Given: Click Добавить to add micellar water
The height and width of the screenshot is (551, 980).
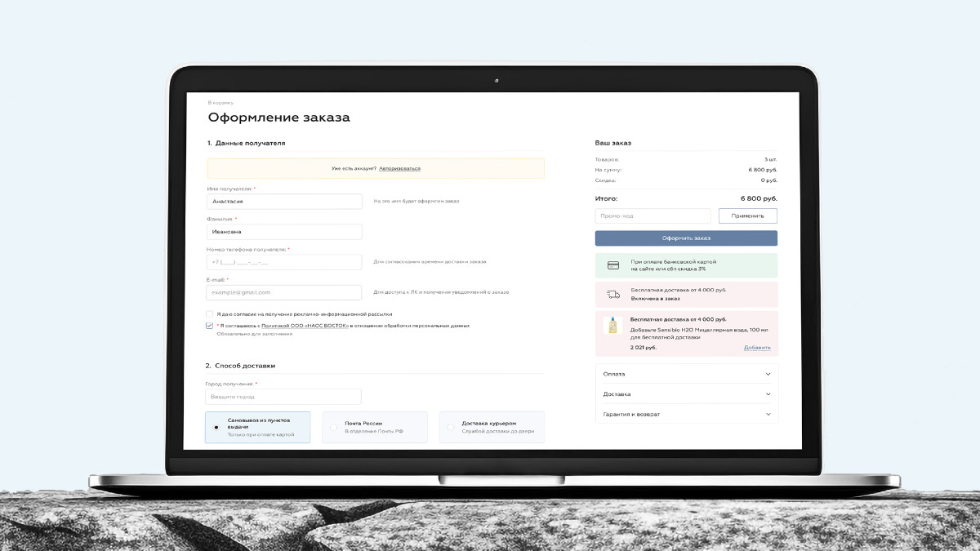Looking at the screenshot, I should [x=756, y=348].
